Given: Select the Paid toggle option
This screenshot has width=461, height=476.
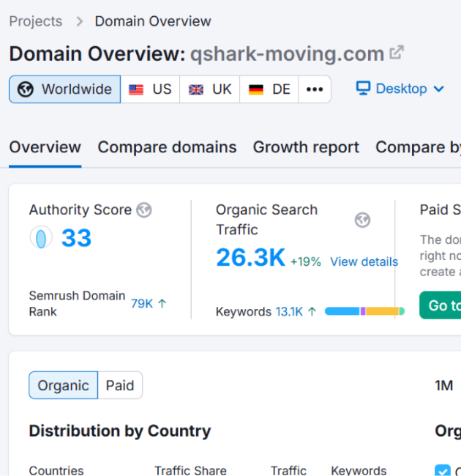Looking at the screenshot, I should [x=120, y=385].
